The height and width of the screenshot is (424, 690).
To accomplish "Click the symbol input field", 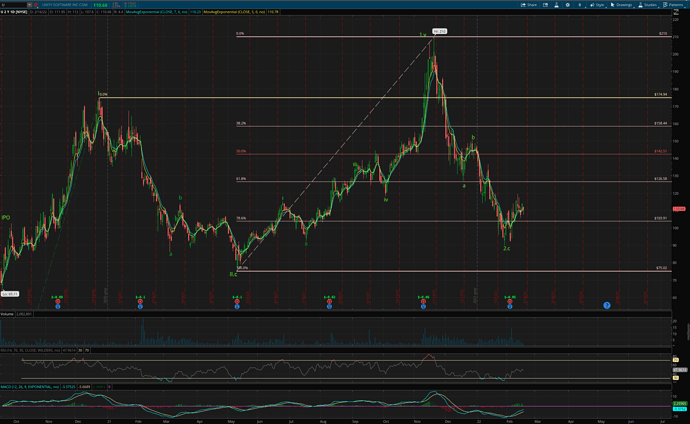I will click(x=14, y=5).
